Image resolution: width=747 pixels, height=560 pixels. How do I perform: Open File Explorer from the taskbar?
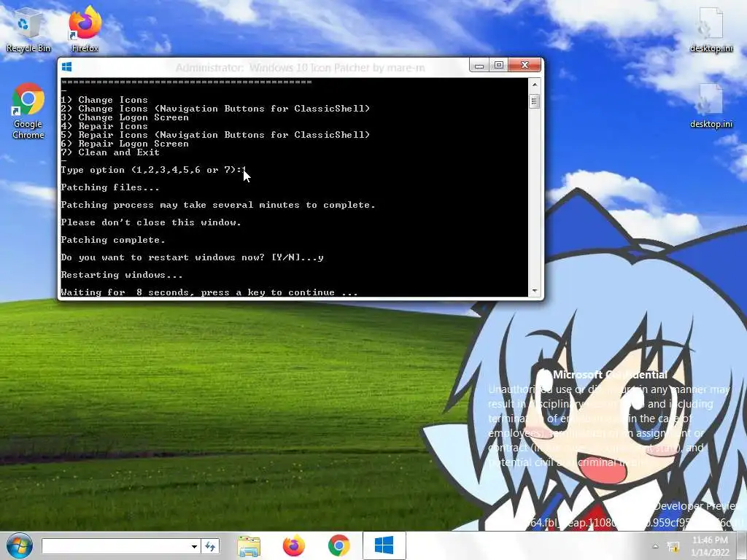pyautogui.click(x=249, y=545)
